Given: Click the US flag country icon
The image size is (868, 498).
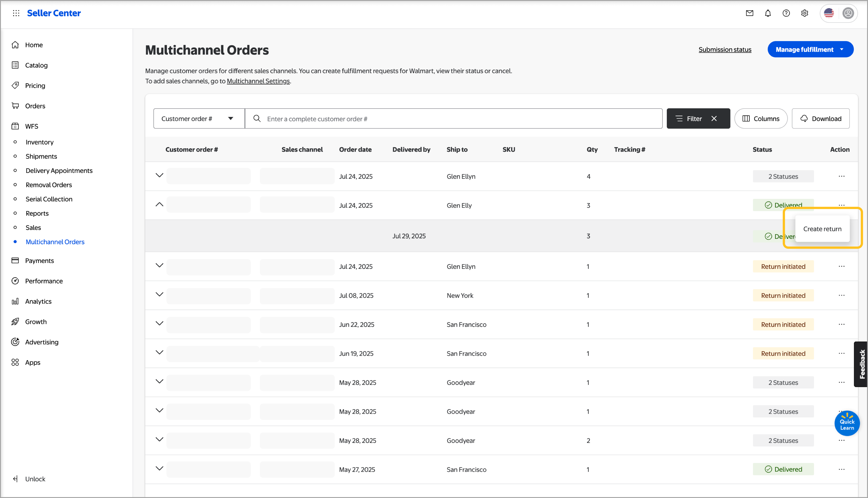Looking at the screenshot, I should pyautogui.click(x=829, y=13).
